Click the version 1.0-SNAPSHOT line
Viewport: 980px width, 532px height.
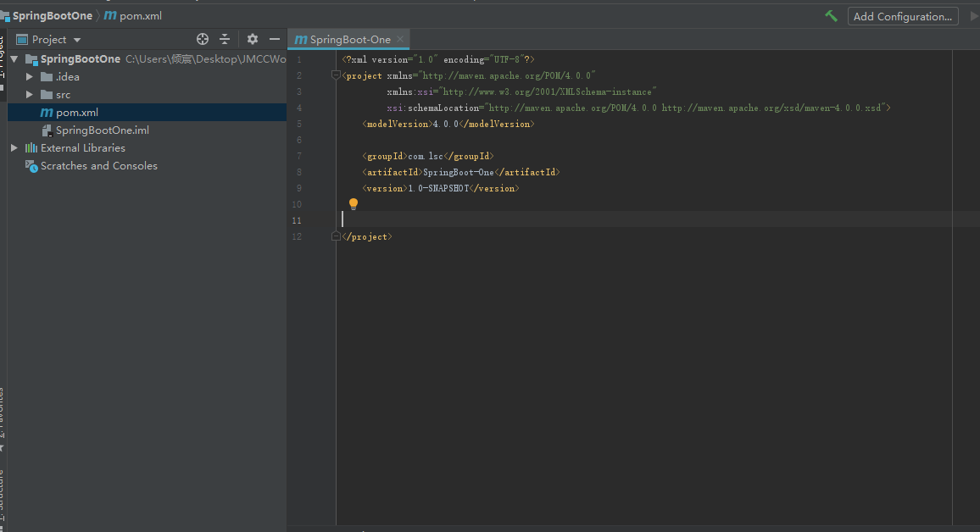click(441, 189)
